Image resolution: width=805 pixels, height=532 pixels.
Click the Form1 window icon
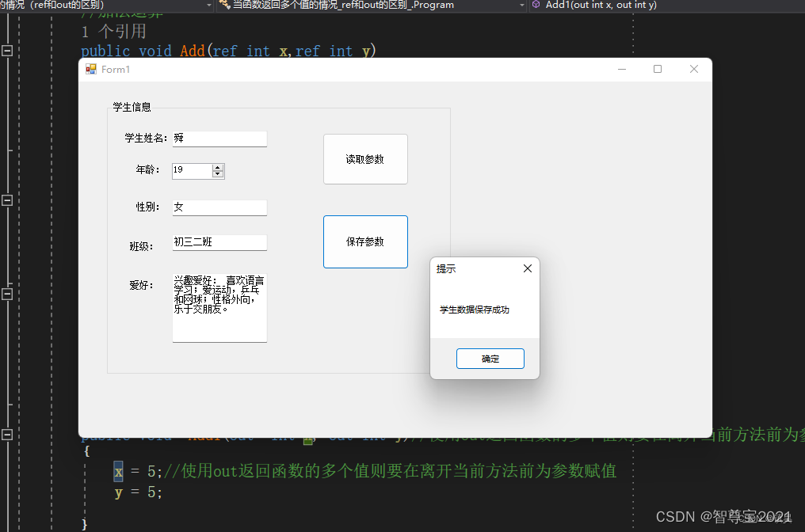click(x=91, y=69)
